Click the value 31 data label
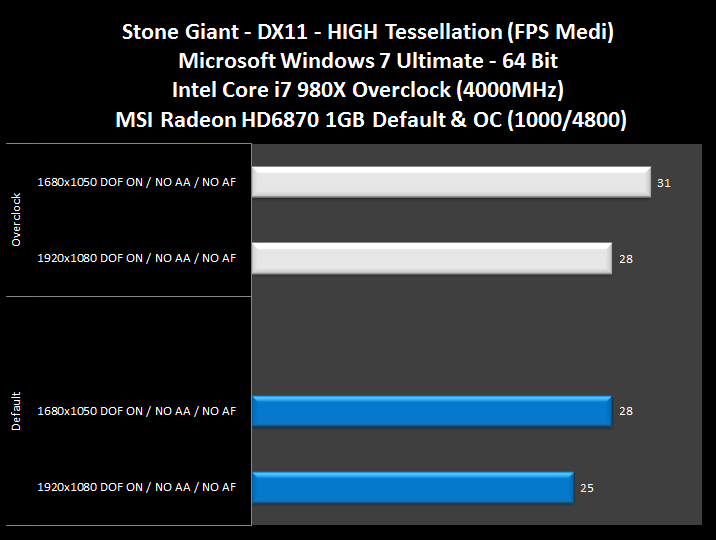Image resolution: width=716 pixels, height=540 pixels. coord(664,183)
